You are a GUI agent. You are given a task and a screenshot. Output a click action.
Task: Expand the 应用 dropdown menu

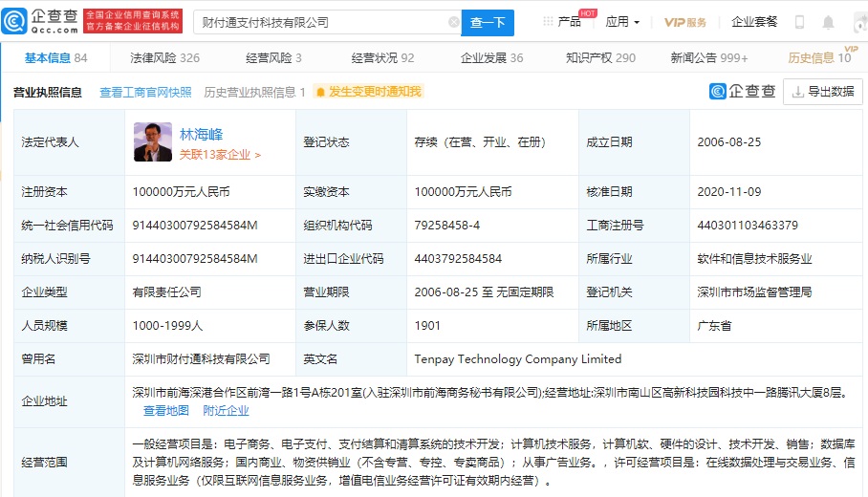click(622, 22)
